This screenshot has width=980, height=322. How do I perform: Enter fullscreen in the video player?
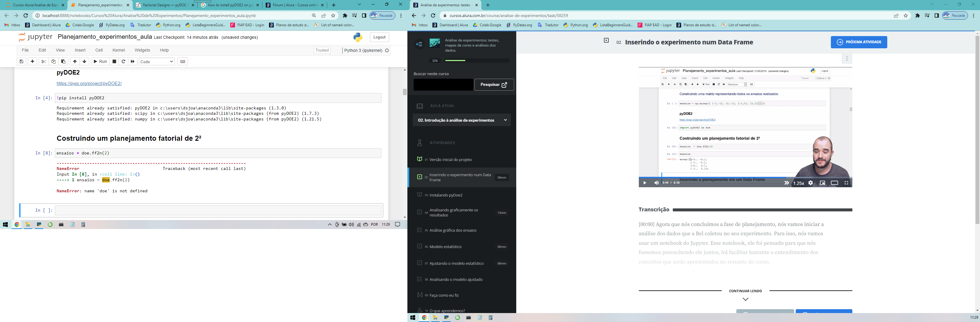(x=846, y=183)
